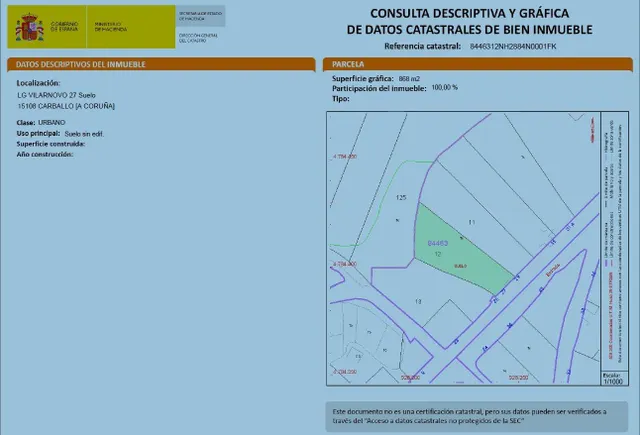The height and width of the screenshot is (435, 640).
Task: Click the 'Clase:' label
Action: pyautogui.click(x=26, y=122)
